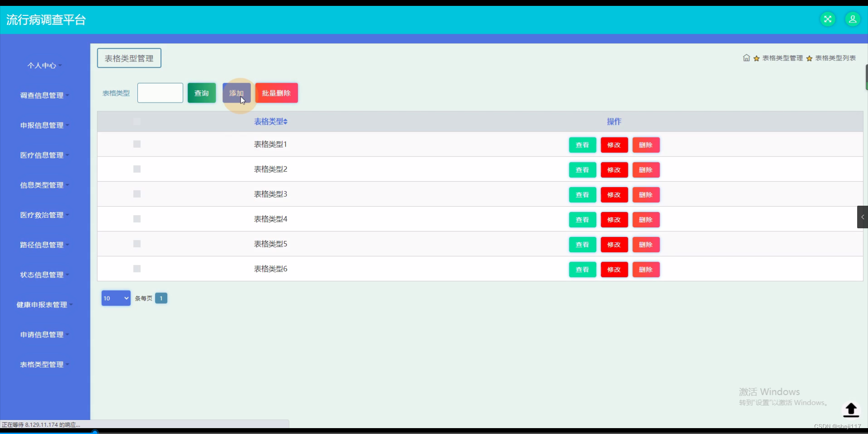Viewport: 868px width, 434px height.
Task: Click the 操作 column header
Action: [614, 122]
